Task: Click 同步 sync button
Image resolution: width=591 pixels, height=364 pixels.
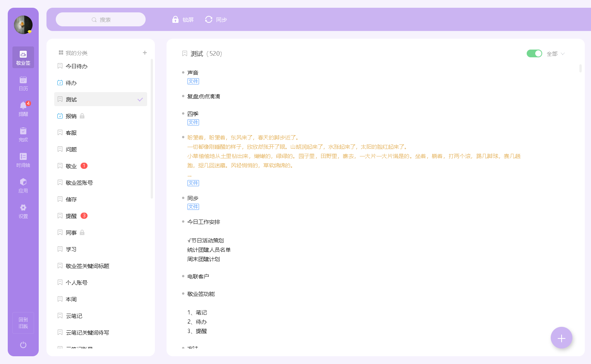Action: tap(216, 19)
